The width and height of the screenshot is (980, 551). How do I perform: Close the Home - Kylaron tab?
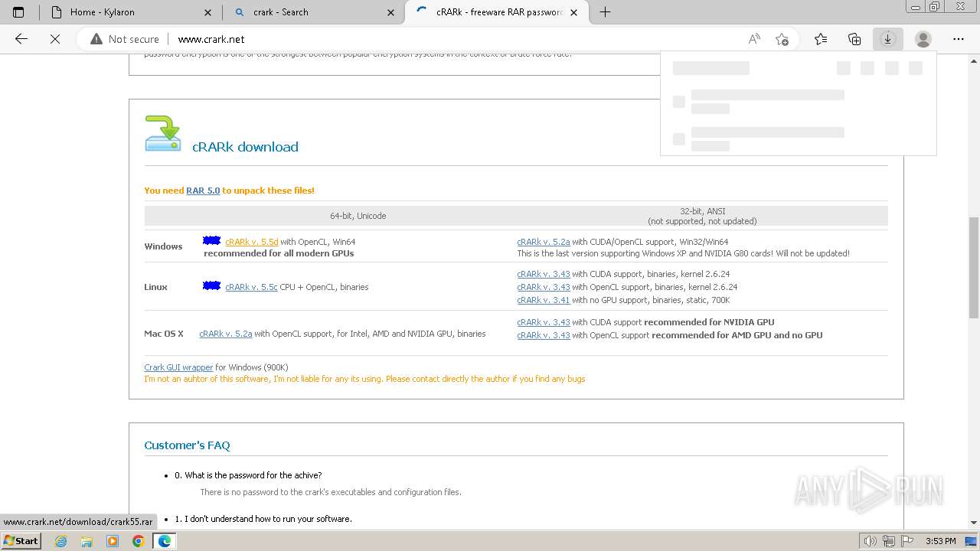(x=208, y=12)
